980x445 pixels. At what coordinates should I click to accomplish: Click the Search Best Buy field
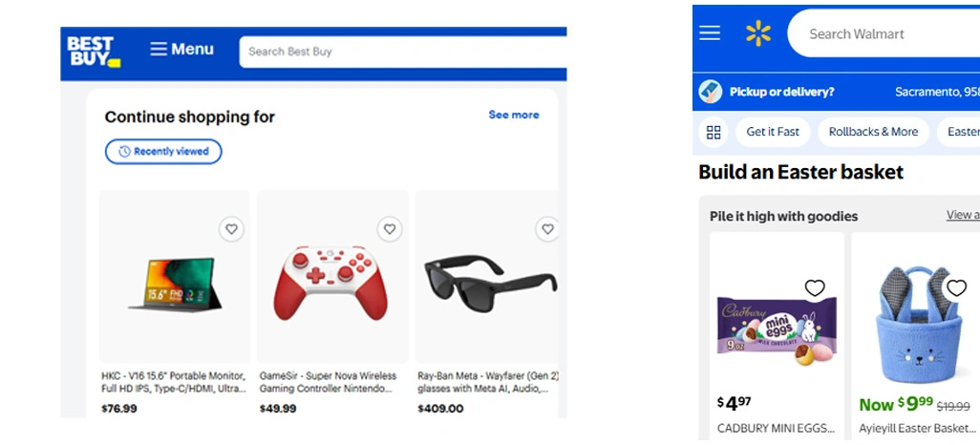[x=401, y=52]
